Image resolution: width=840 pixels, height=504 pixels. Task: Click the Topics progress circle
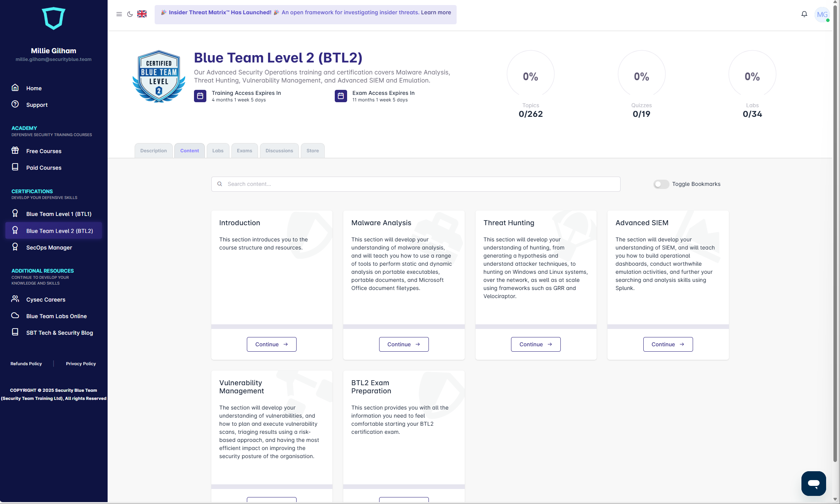(x=531, y=74)
